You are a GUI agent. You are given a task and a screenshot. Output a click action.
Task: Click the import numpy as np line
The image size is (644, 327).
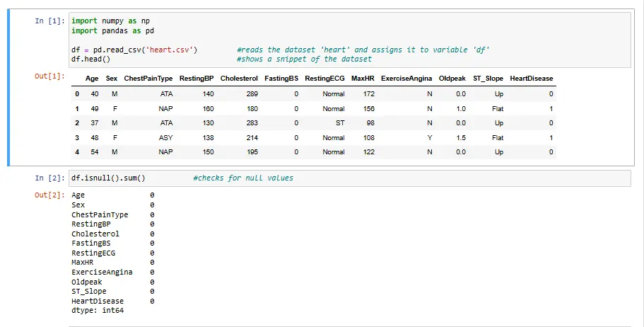point(111,21)
